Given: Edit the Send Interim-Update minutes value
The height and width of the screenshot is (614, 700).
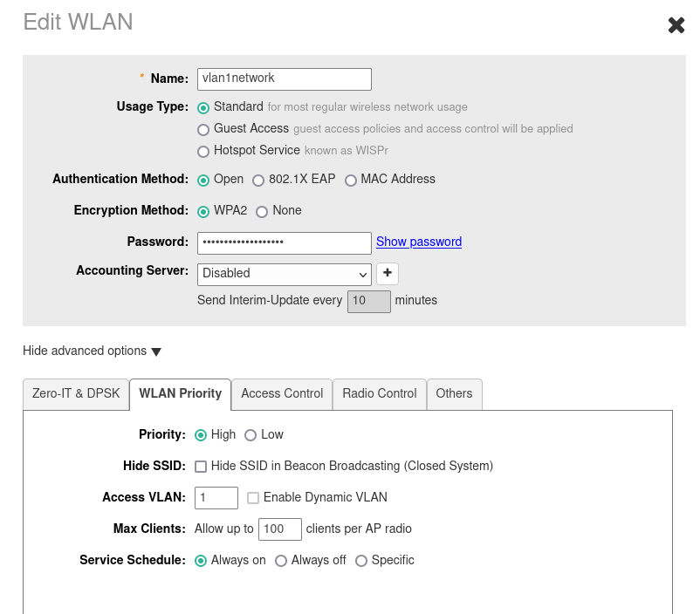Looking at the screenshot, I should (x=368, y=301).
